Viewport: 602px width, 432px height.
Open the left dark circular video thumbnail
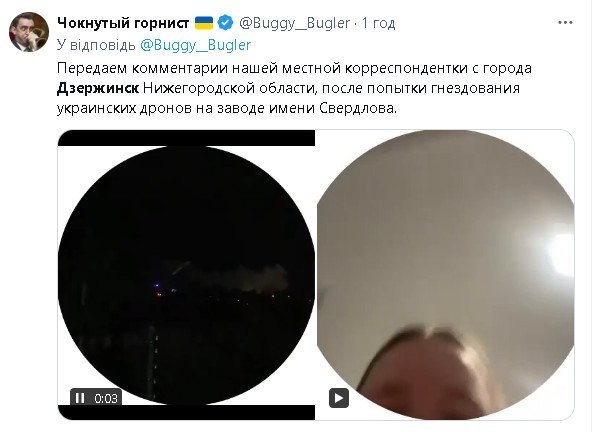[186, 275]
